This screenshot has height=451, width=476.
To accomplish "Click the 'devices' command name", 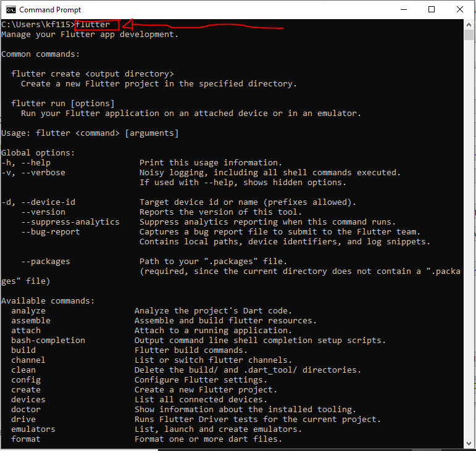I will pos(28,400).
